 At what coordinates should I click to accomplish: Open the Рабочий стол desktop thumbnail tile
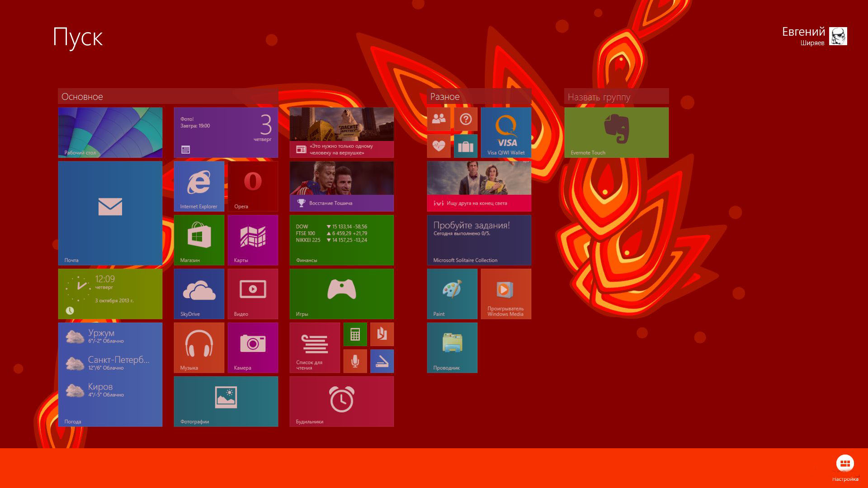tap(110, 132)
